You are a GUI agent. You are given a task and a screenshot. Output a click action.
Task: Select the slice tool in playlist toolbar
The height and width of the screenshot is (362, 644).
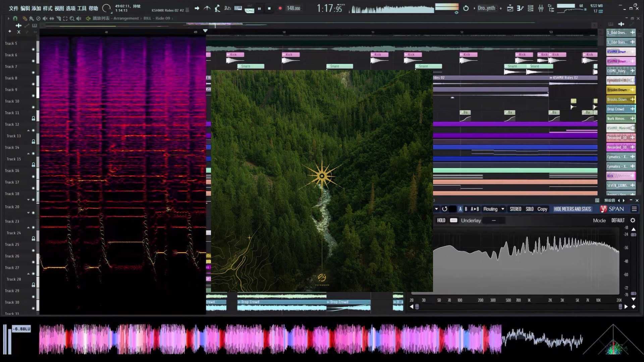point(58,18)
